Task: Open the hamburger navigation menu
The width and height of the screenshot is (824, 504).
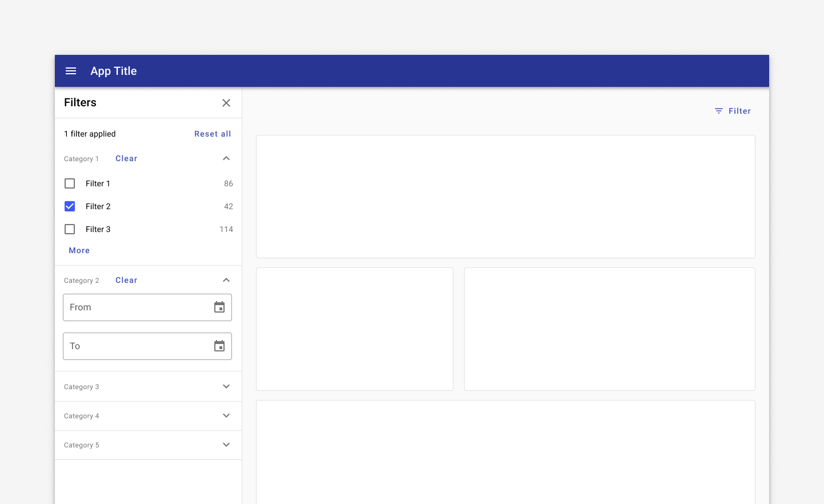Action: pyautogui.click(x=71, y=71)
